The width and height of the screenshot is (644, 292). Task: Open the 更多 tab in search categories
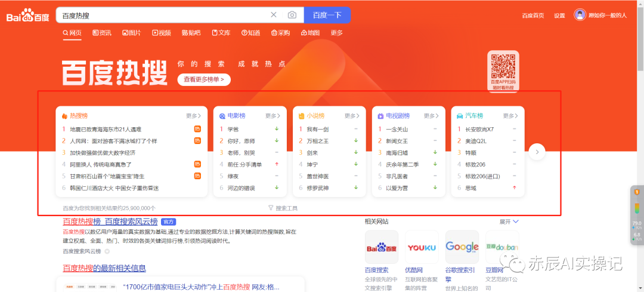click(337, 33)
